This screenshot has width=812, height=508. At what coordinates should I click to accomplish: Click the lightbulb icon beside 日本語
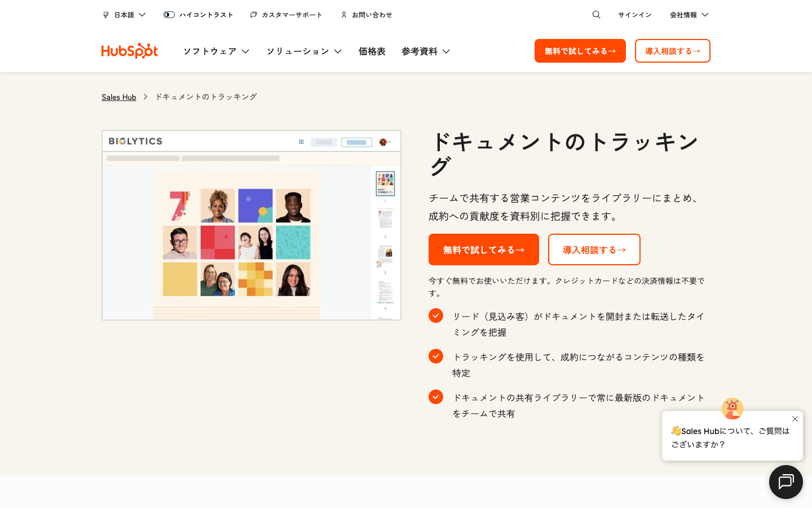(x=105, y=15)
